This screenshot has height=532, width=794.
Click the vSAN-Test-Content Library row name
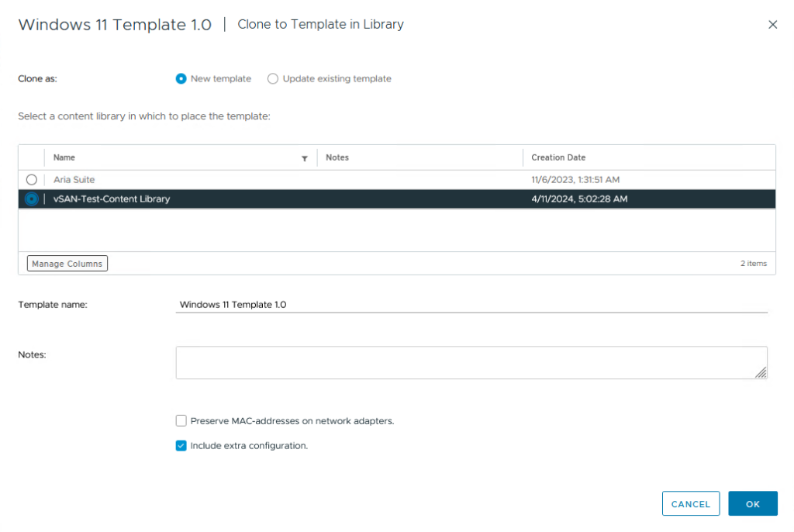coord(112,199)
